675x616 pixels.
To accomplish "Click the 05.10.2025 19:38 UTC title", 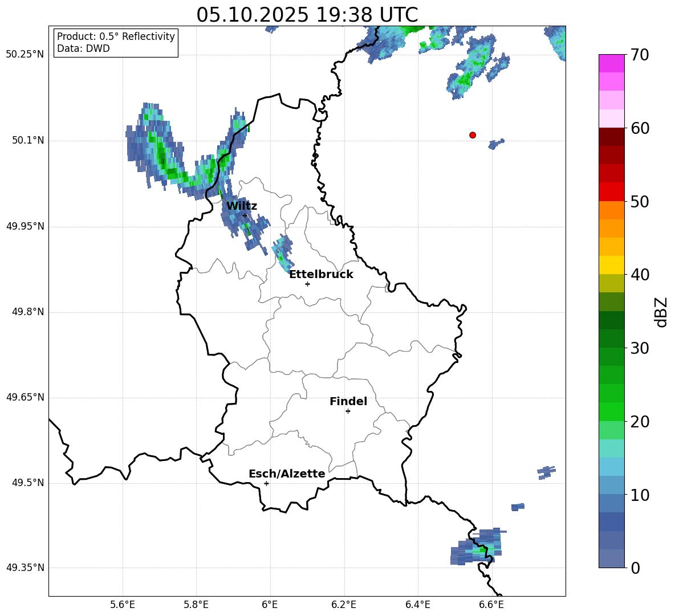I will (307, 15).
